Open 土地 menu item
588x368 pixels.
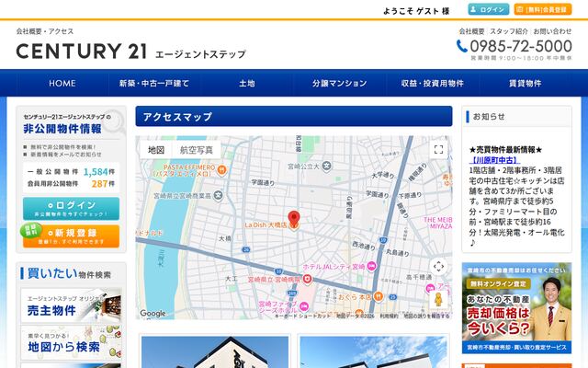click(247, 83)
